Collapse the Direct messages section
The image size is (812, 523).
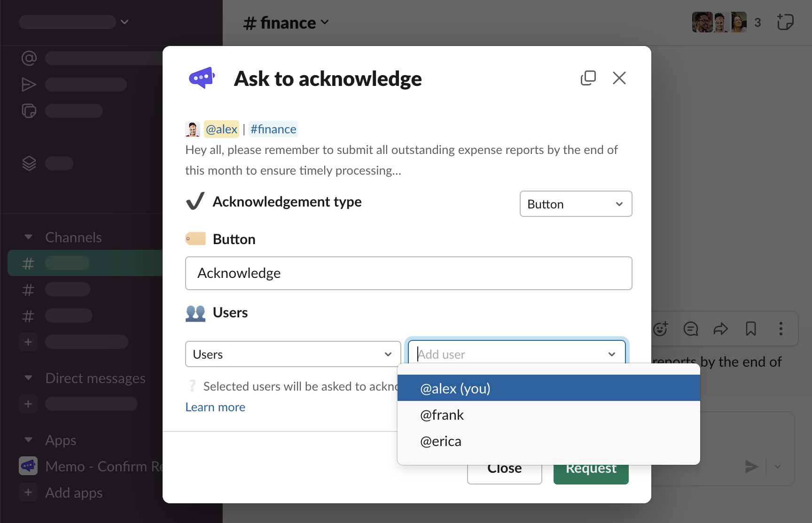29,378
